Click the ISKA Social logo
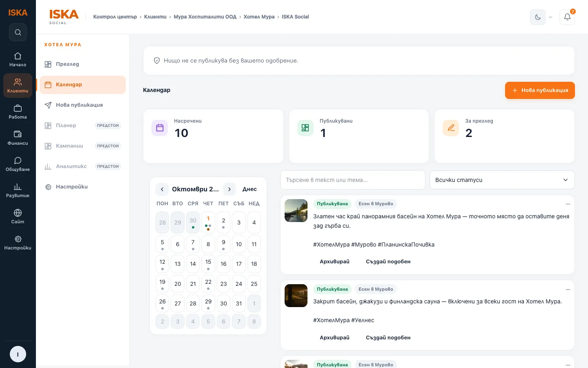The width and height of the screenshot is (588, 368). (64, 17)
